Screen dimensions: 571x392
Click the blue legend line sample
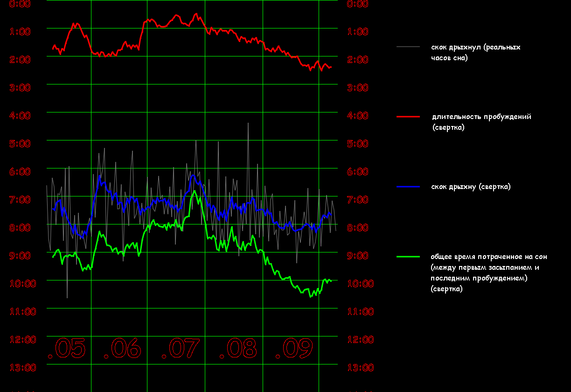408,187
